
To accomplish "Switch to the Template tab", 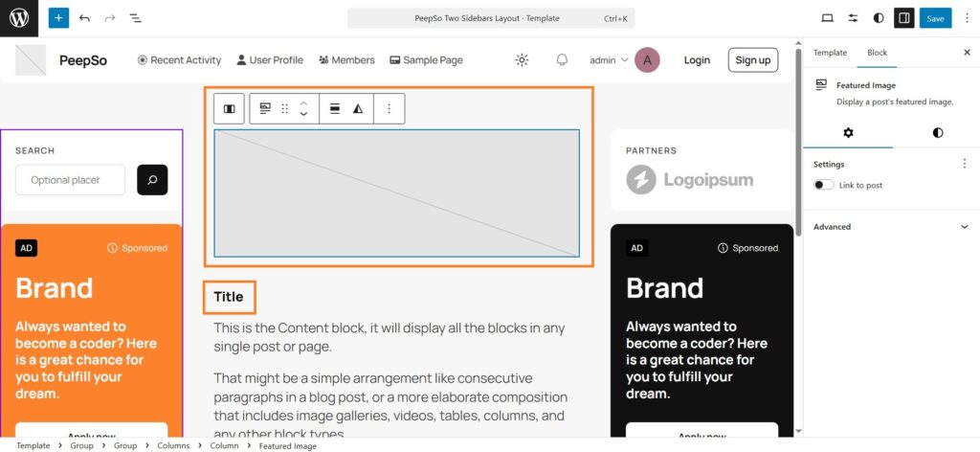I will click(x=830, y=53).
